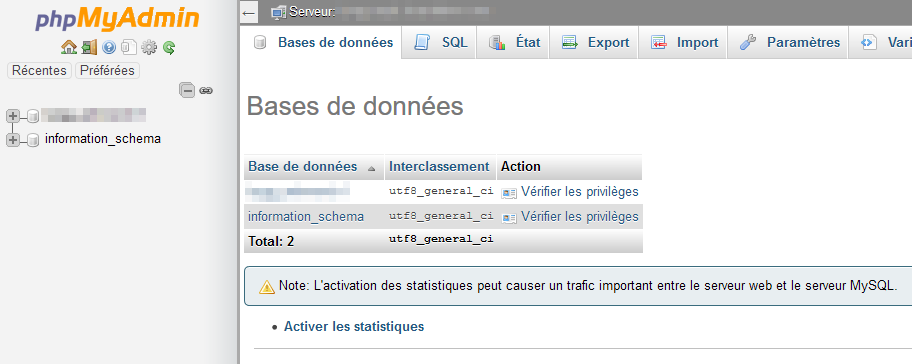Expand the information_schema database tree node
The width and height of the screenshot is (912, 364).
[12, 140]
